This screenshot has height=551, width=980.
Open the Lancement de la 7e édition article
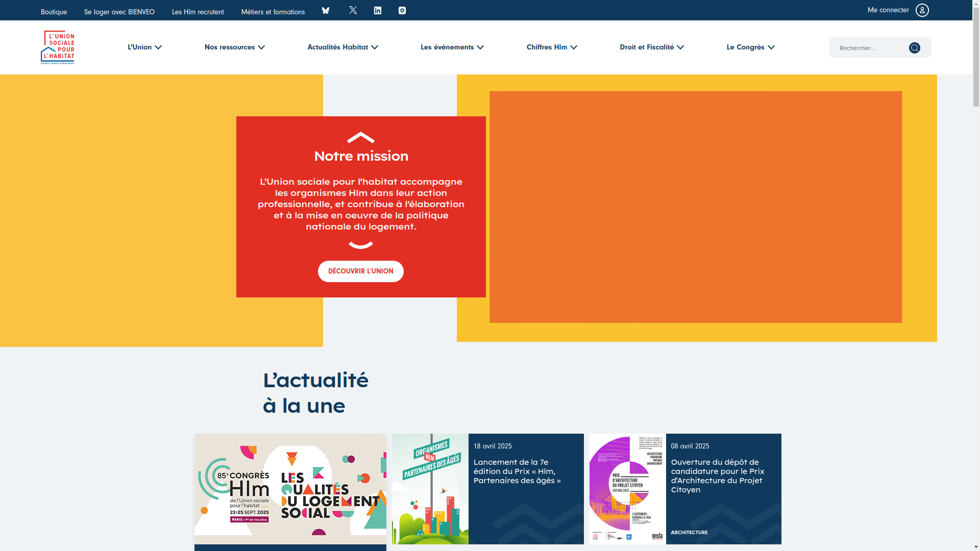[517, 471]
